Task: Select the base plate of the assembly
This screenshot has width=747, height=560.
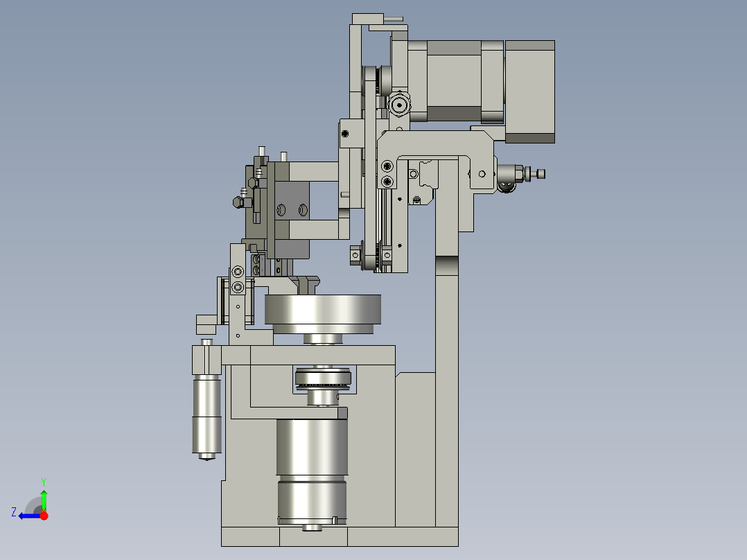Action: tap(340, 536)
